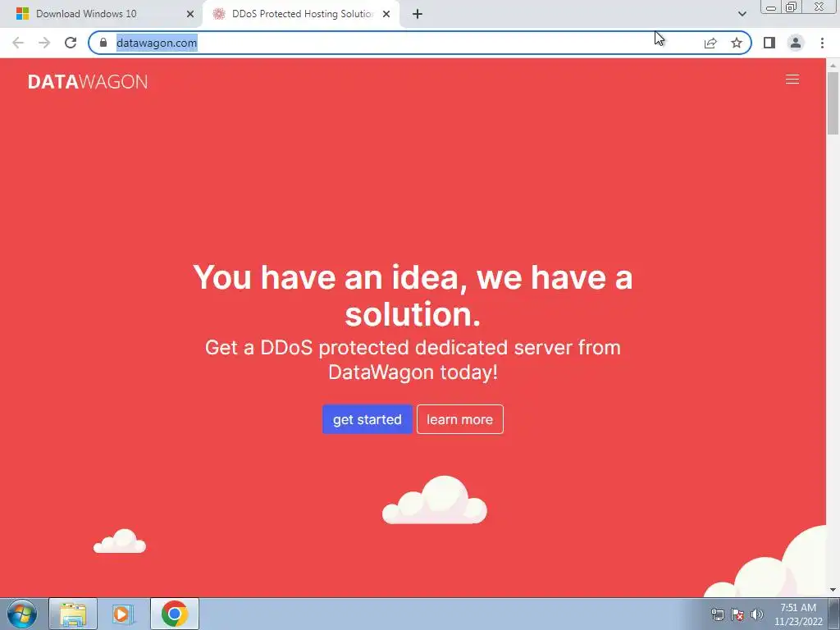Open the DataWagon hamburger menu

(792, 80)
